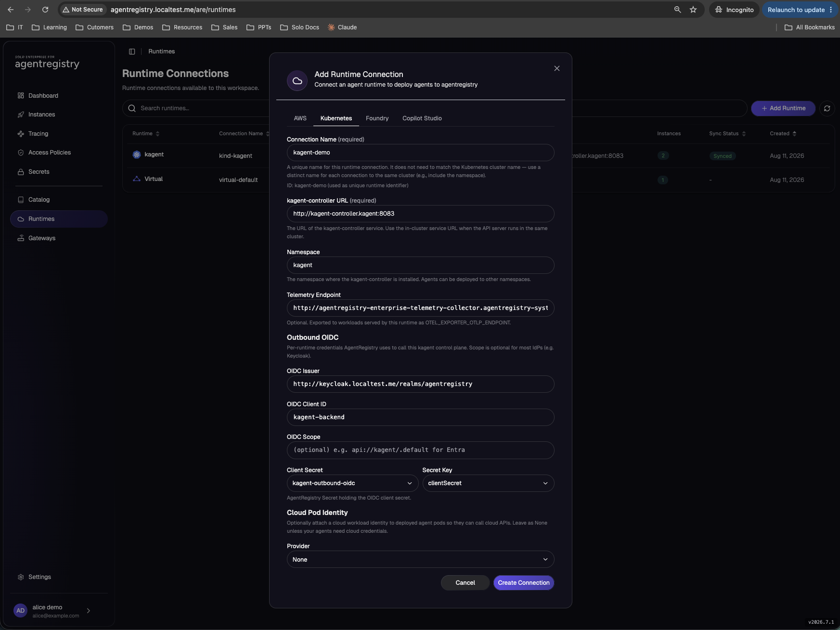
Task: Click the refresh runtimes icon button
Action: [x=827, y=108]
